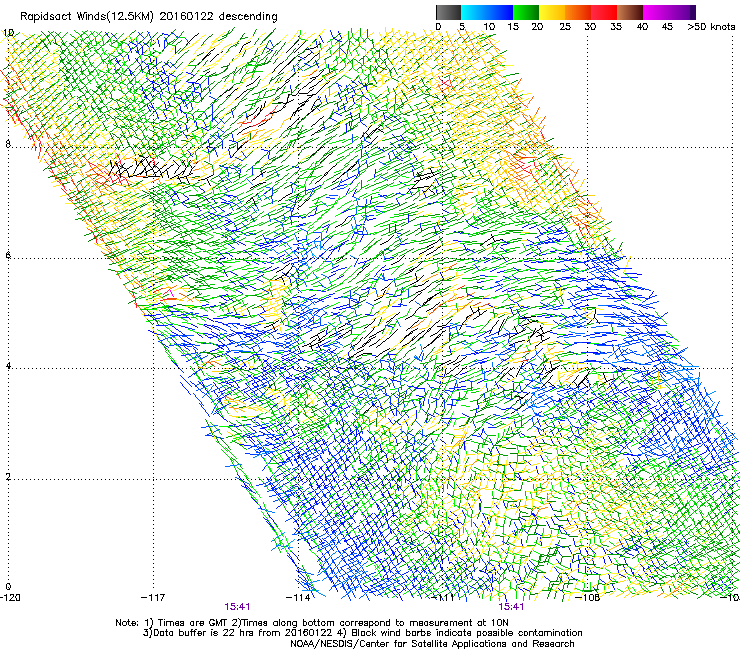Click the NOAA/NESDIS credit line

(432, 644)
